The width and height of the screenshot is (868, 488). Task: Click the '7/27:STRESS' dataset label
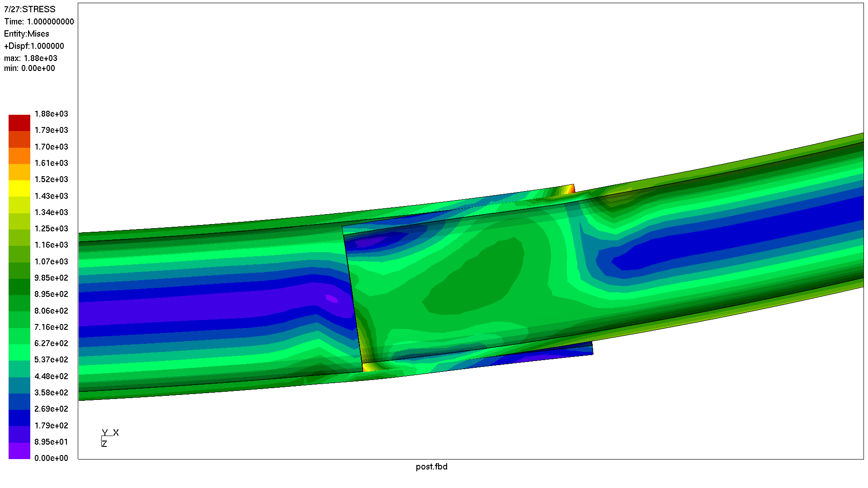coord(30,9)
